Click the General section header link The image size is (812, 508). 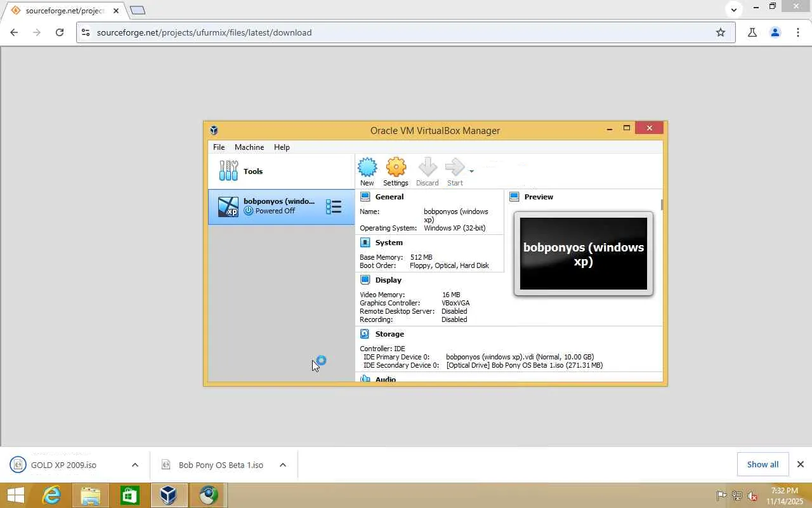(x=390, y=197)
